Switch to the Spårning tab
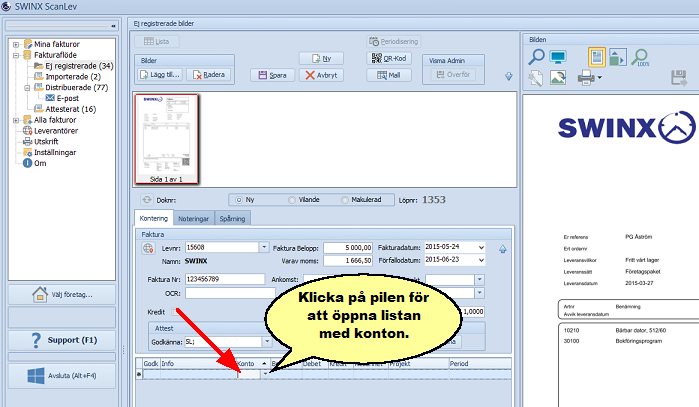Viewport: 699px width, 407px height. pos(232,219)
